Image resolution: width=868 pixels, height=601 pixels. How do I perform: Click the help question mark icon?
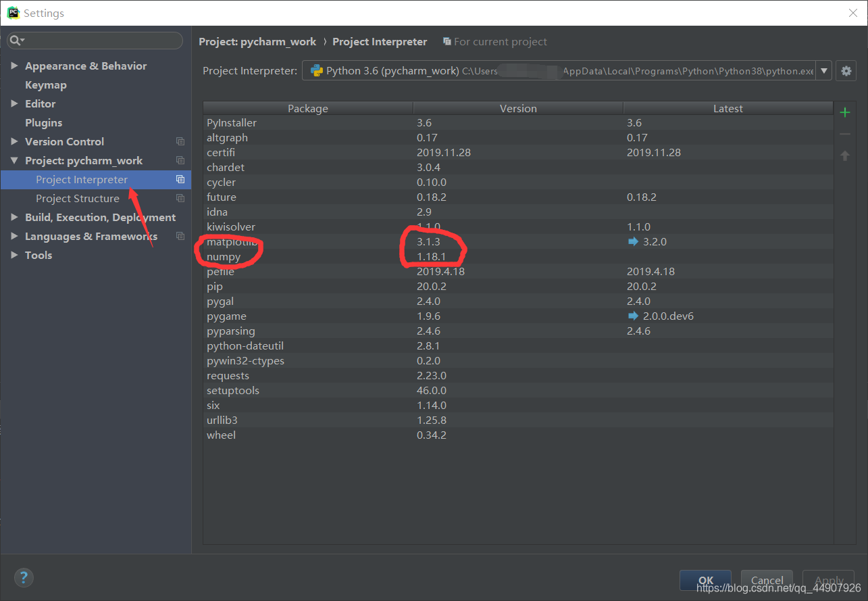pyautogui.click(x=24, y=577)
